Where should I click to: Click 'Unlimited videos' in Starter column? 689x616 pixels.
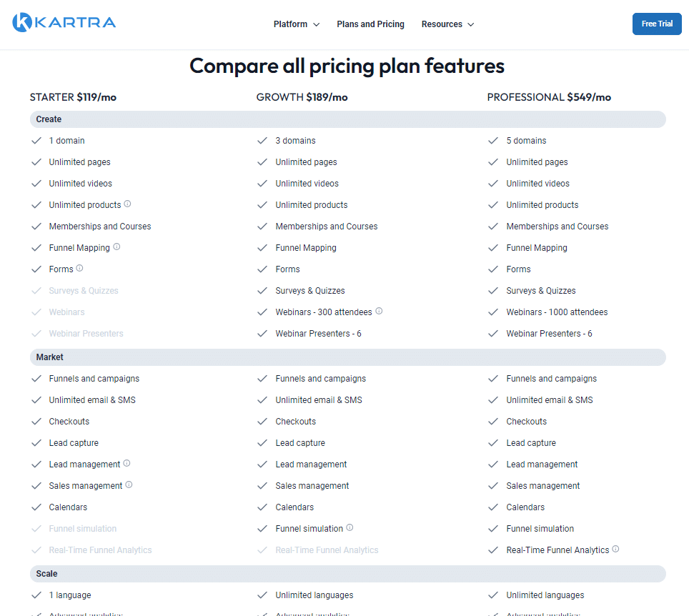[x=81, y=183]
